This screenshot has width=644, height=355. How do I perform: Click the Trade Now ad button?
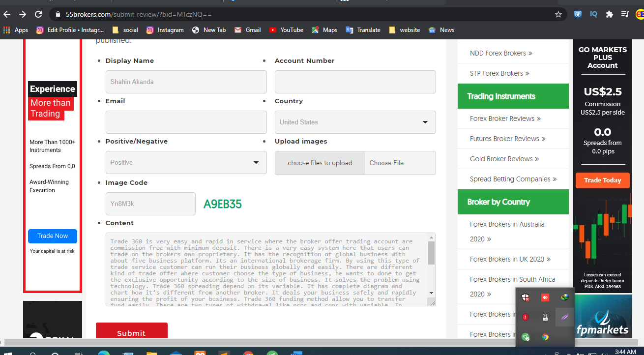(x=53, y=236)
